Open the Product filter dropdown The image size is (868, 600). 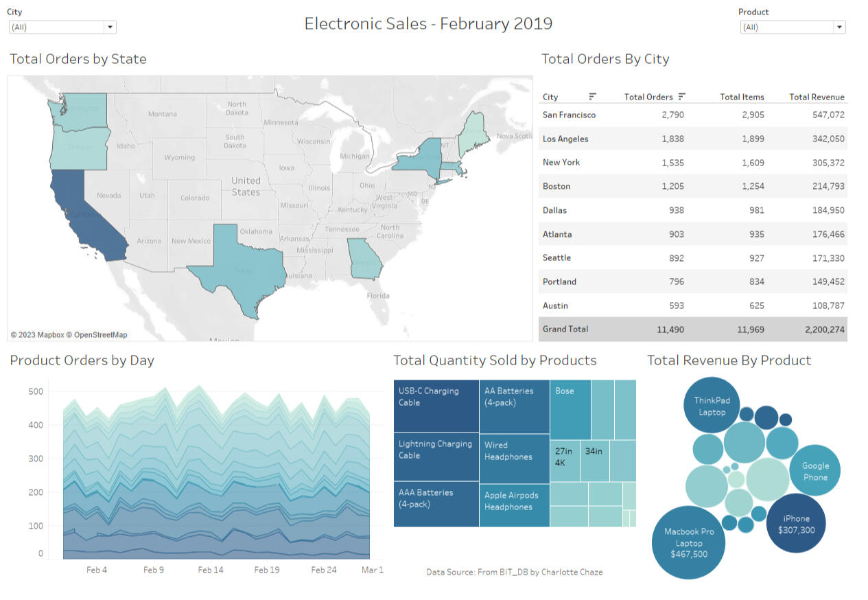click(838, 27)
